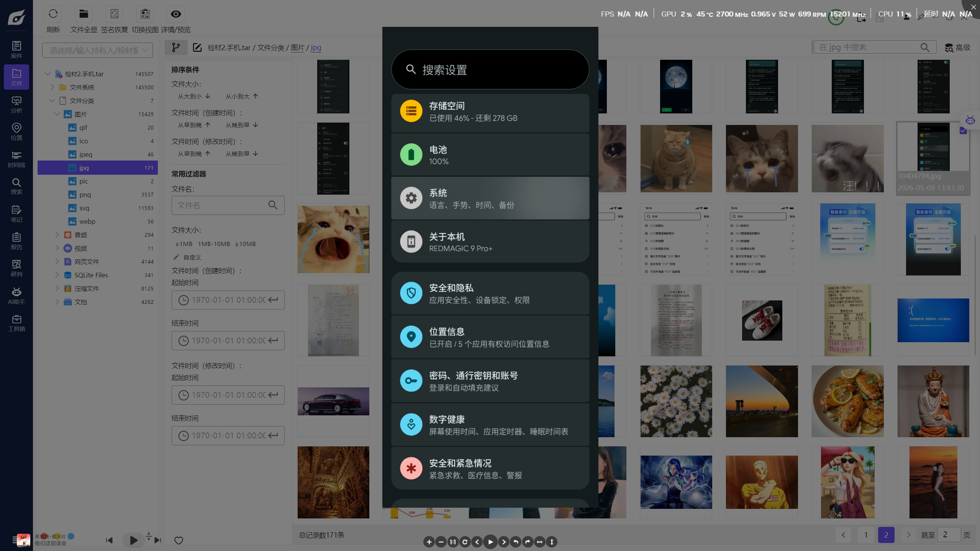Flip preview image vertically
Viewport: 980px width, 551px height.
point(552,542)
